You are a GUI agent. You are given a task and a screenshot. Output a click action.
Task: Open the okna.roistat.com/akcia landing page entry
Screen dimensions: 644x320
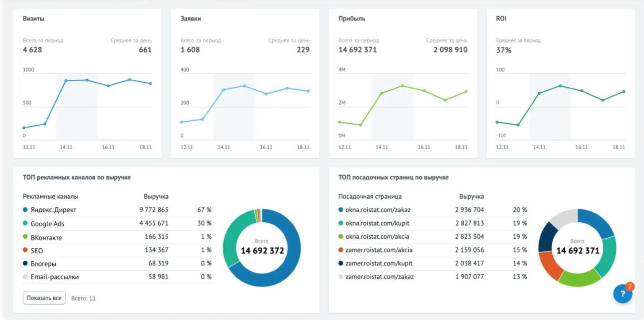(x=377, y=237)
